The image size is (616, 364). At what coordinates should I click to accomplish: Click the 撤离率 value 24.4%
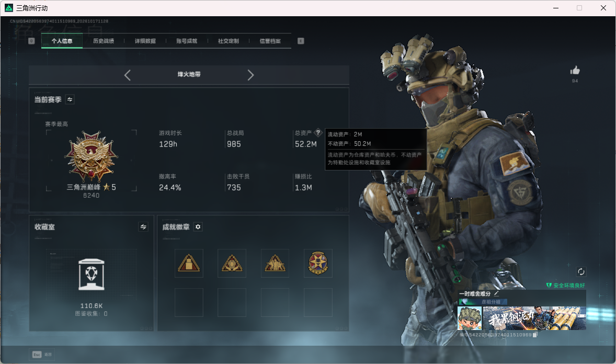click(x=170, y=188)
